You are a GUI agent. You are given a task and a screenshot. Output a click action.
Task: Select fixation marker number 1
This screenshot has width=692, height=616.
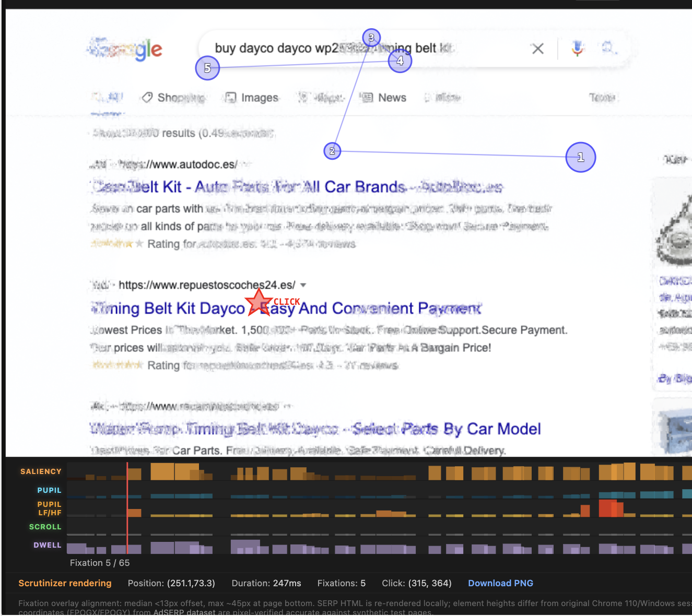pos(580,157)
